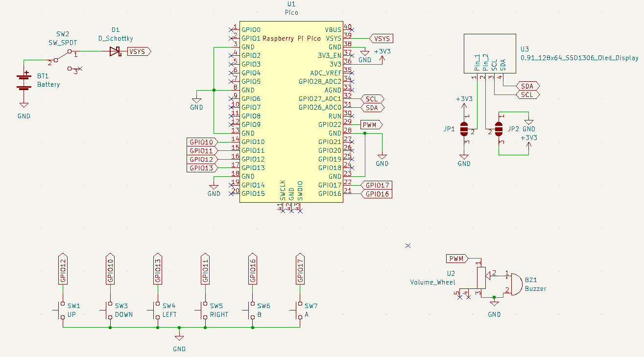Select the JP1 solder jumper symbol
This screenshot has width=644, height=357.
click(465, 129)
